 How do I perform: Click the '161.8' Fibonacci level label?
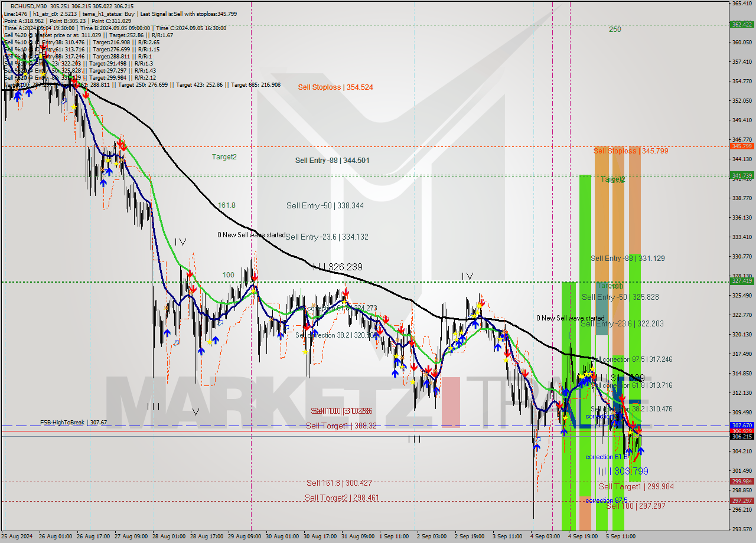coord(227,205)
